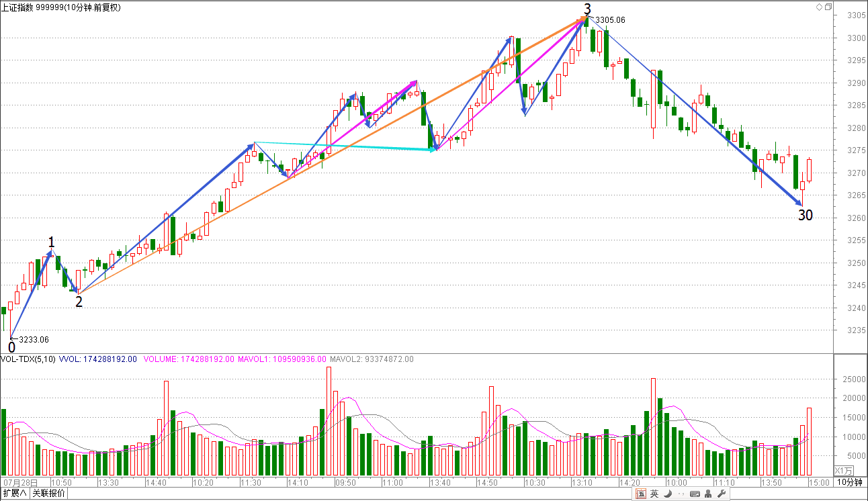Image resolution: width=868 pixels, height=501 pixels.
Task: Expand the 扩展 panel tab
Action: coord(15,494)
